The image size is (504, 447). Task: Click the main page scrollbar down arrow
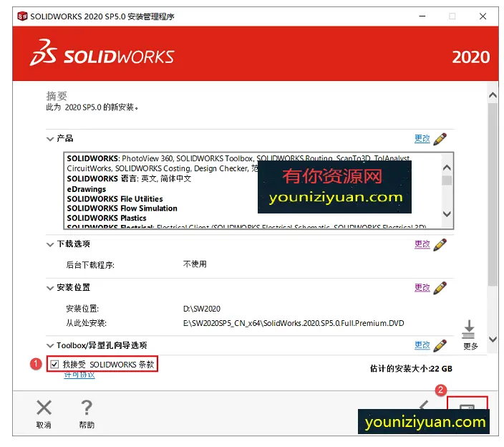(x=493, y=339)
